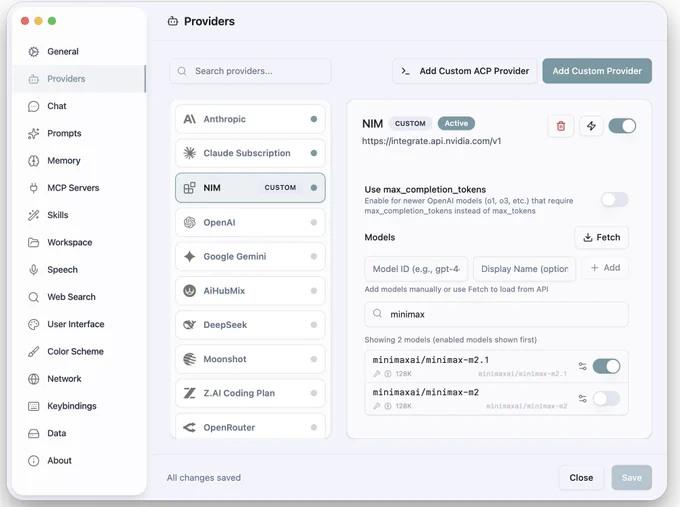Click the About info icon
This screenshot has height=507, width=680.
[x=33, y=461]
